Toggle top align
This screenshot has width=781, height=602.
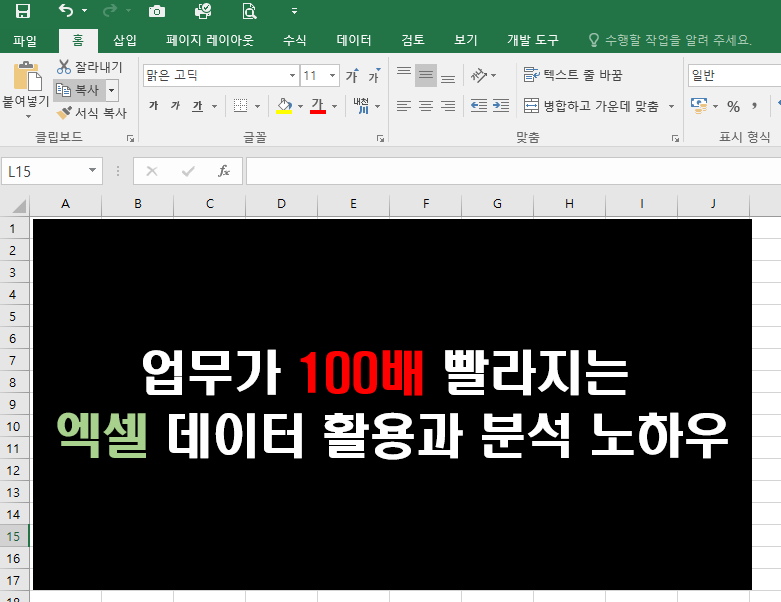pyautogui.click(x=404, y=75)
